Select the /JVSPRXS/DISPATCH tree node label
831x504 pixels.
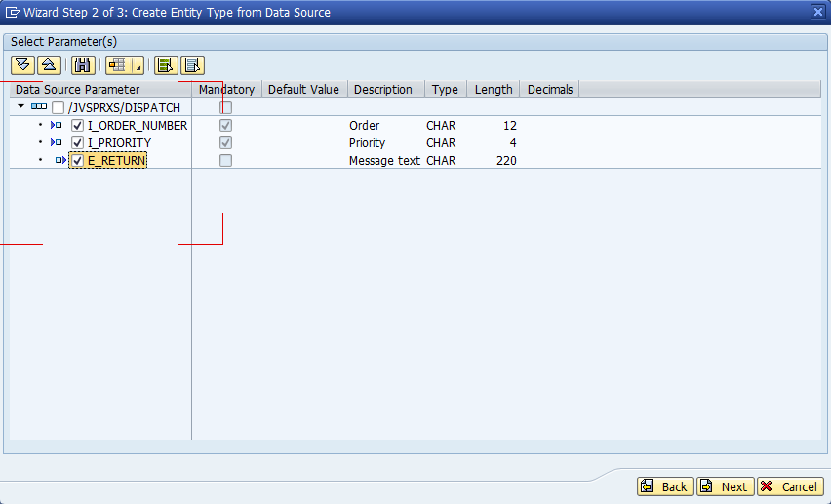click(124, 107)
